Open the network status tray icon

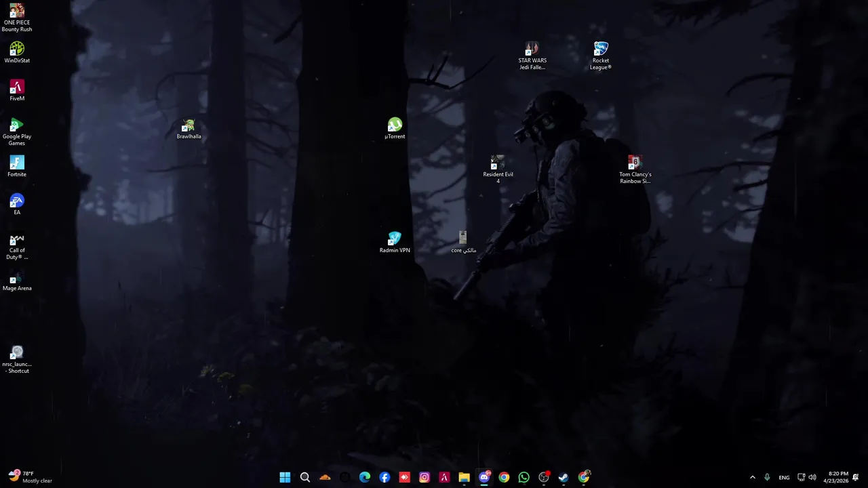pos(801,477)
